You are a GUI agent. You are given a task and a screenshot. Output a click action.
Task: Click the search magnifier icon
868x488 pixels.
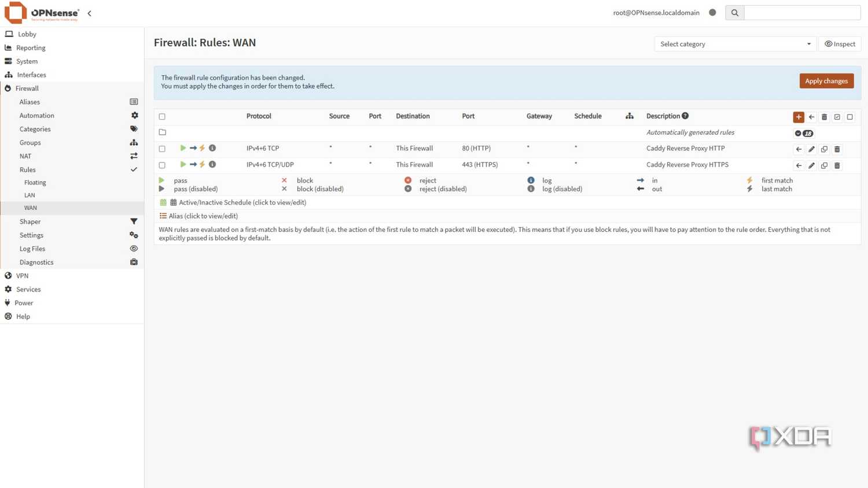[x=734, y=13]
